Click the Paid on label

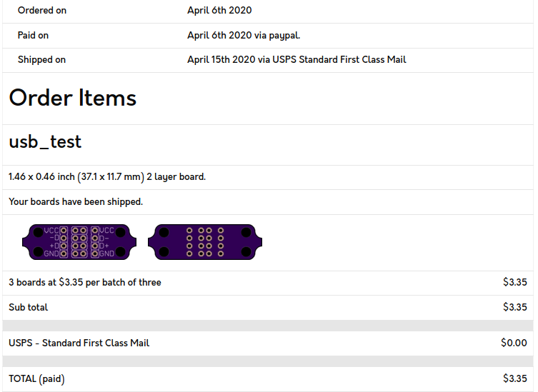coord(33,35)
